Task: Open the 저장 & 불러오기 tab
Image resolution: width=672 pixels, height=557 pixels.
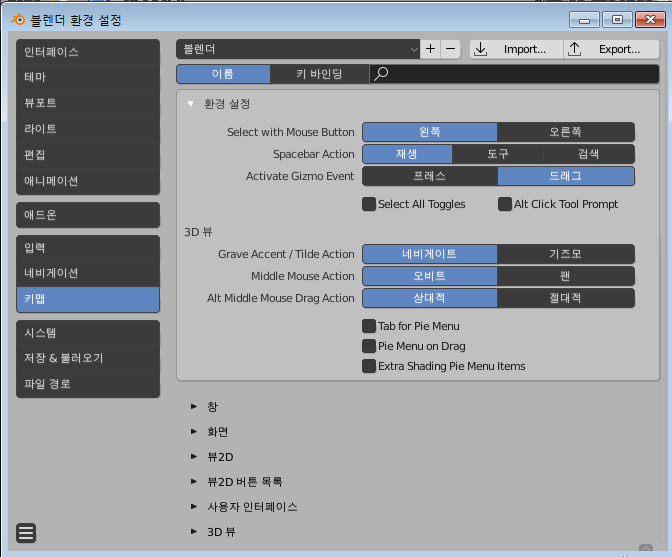Action: point(88,358)
